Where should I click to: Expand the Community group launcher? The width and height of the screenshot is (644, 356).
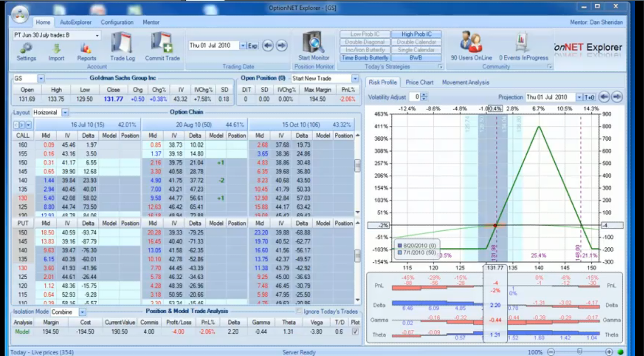click(x=550, y=66)
